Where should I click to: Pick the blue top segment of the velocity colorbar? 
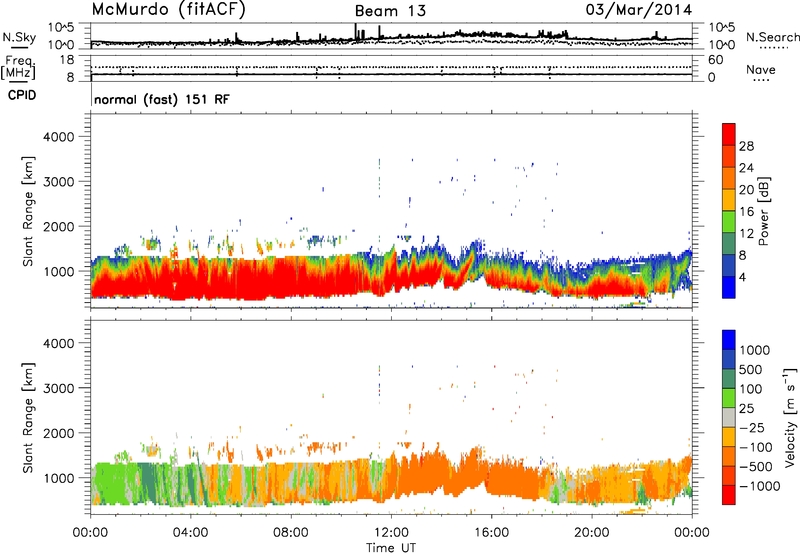729,340
